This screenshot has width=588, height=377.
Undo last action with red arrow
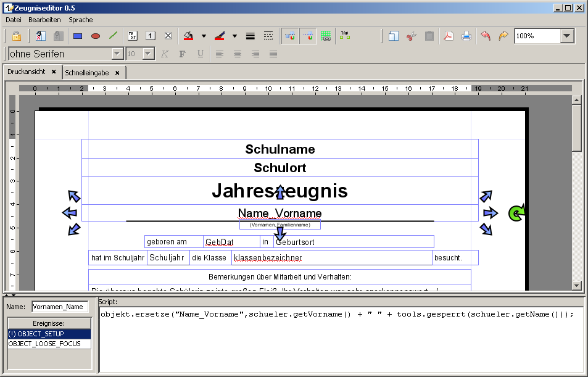486,36
